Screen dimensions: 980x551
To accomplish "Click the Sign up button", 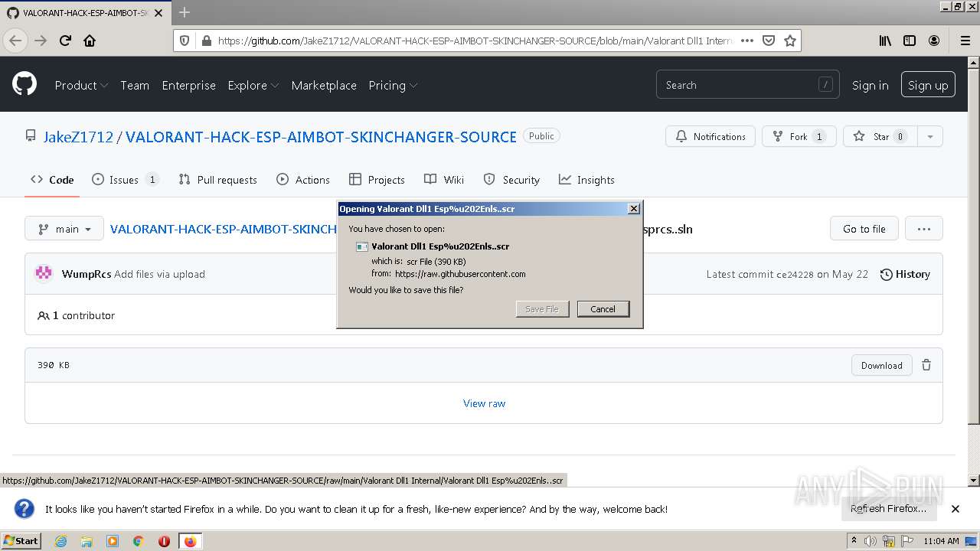I will click(928, 85).
